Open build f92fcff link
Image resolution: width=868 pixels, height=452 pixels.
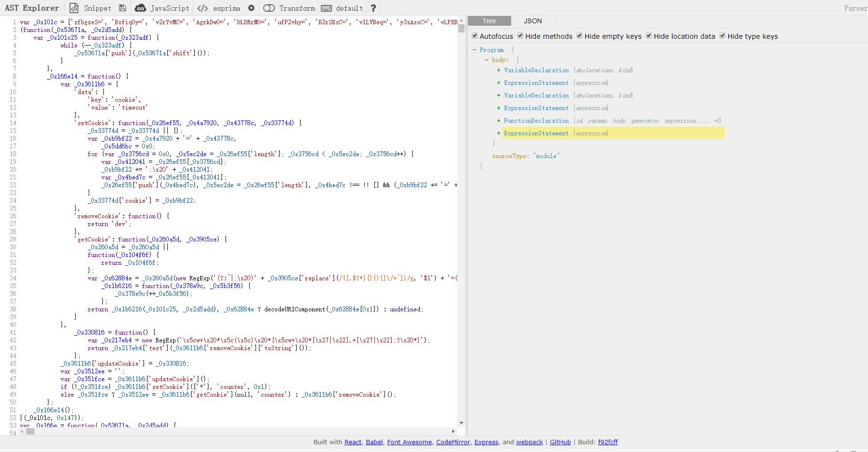tap(608, 442)
